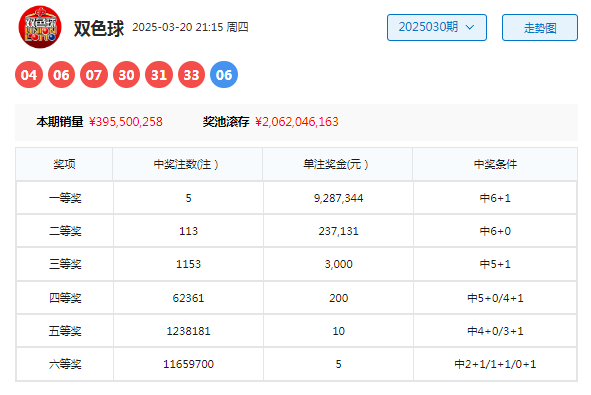Select the 单注奖金 column header

[337, 164]
